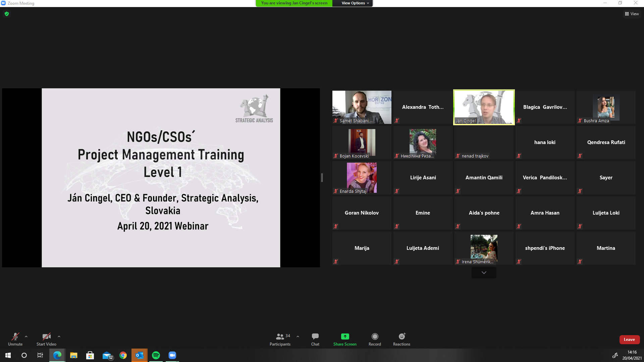Open Task View on taskbar
Screen dimensions: 644x362
tap(40, 355)
